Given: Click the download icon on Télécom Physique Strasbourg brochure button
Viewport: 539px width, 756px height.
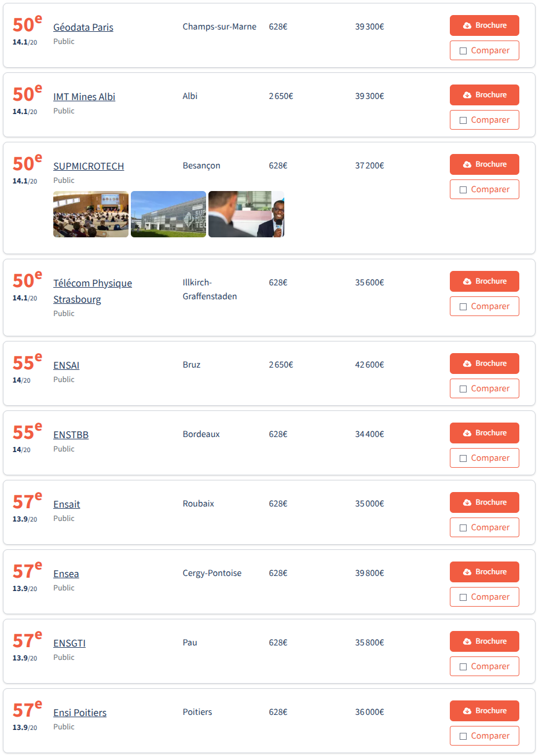Looking at the screenshot, I should (467, 281).
